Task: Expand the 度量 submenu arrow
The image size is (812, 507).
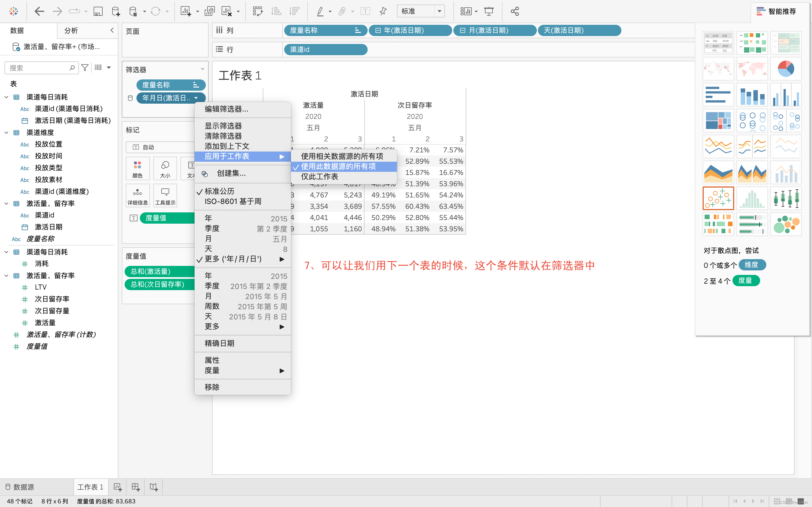Action: [281, 370]
